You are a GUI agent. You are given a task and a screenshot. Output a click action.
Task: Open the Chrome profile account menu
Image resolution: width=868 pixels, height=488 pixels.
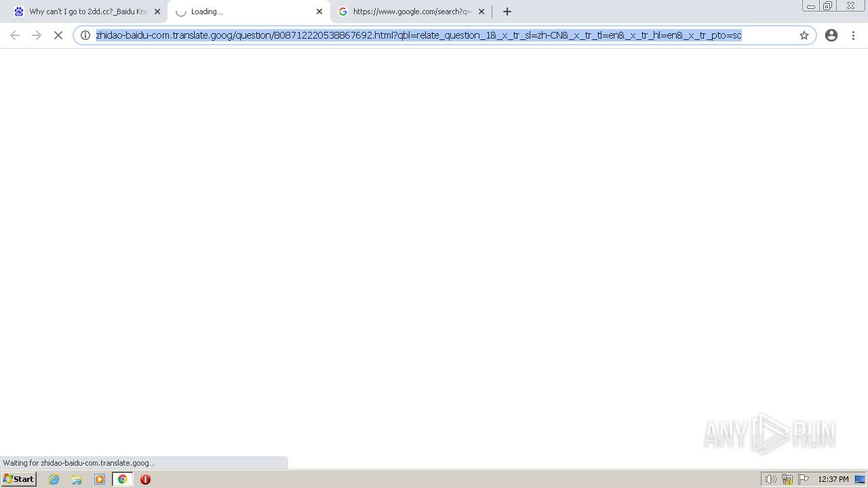831,35
